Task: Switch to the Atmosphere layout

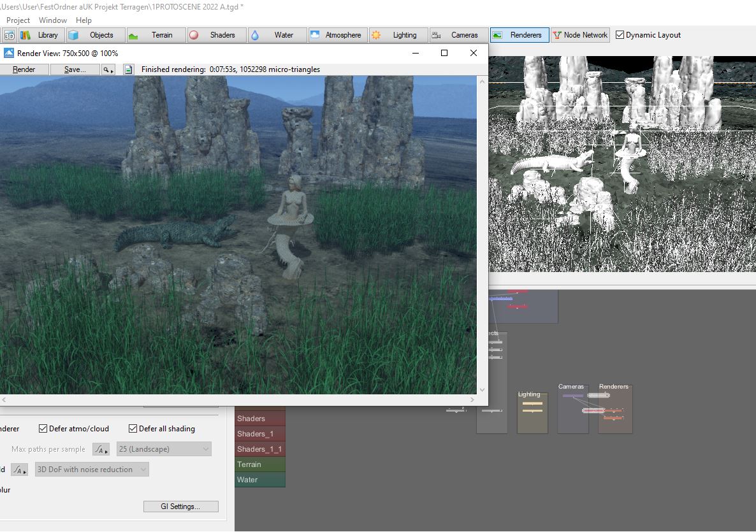Action: pos(337,35)
